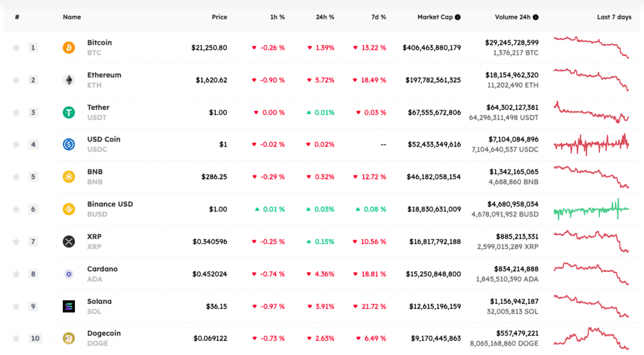Open USD Coin 7-day sparkline
The image size is (644, 355).
pyautogui.click(x=591, y=144)
